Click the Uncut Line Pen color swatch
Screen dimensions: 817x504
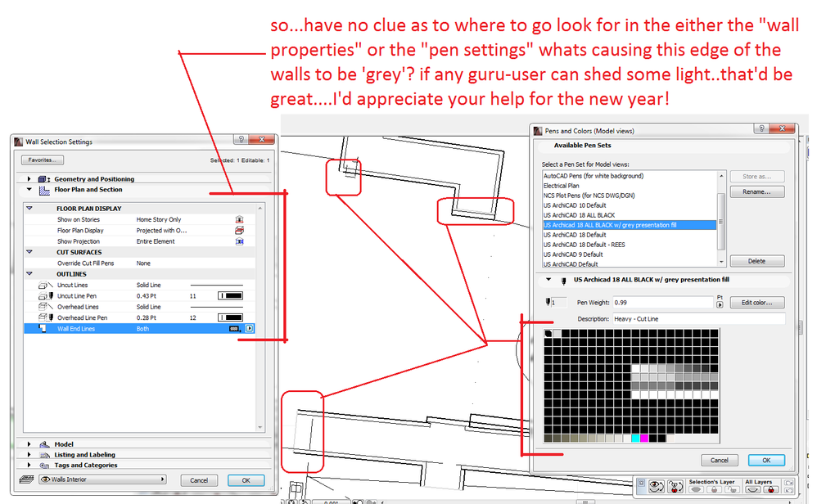click(230, 295)
